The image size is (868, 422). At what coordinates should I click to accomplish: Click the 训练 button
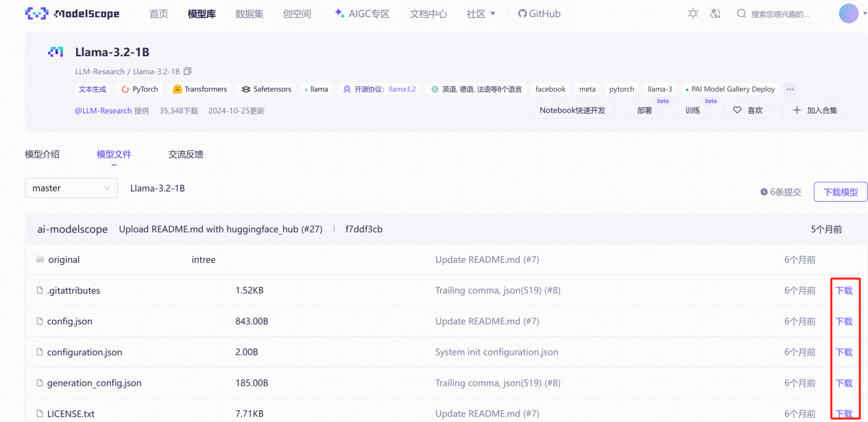tap(692, 110)
